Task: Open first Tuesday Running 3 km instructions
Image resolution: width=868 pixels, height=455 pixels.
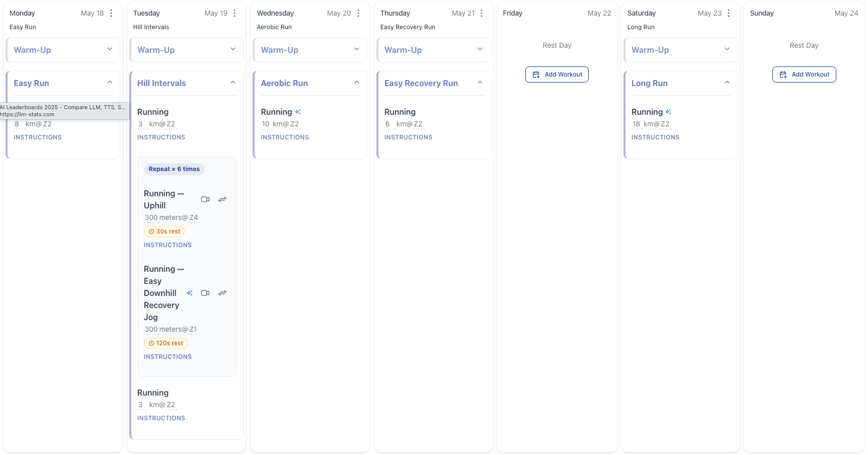Action: (x=161, y=137)
